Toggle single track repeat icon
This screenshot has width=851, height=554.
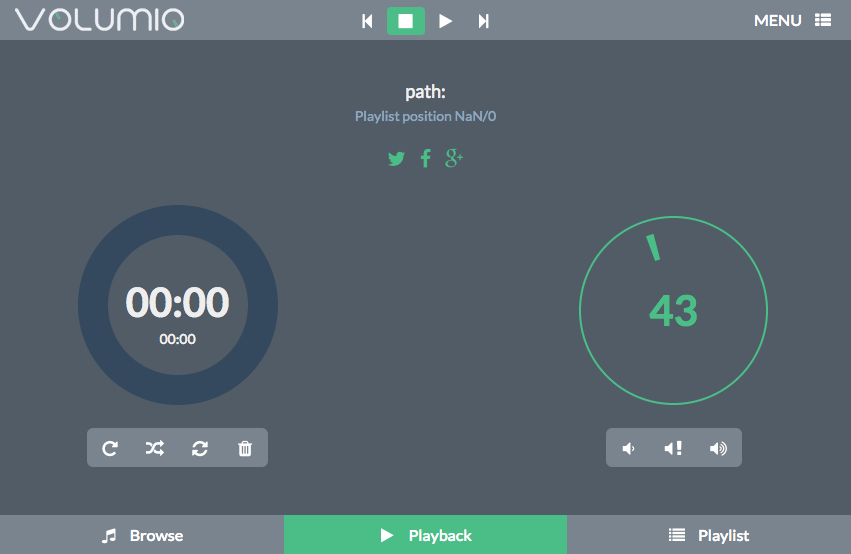coord(200,448)
